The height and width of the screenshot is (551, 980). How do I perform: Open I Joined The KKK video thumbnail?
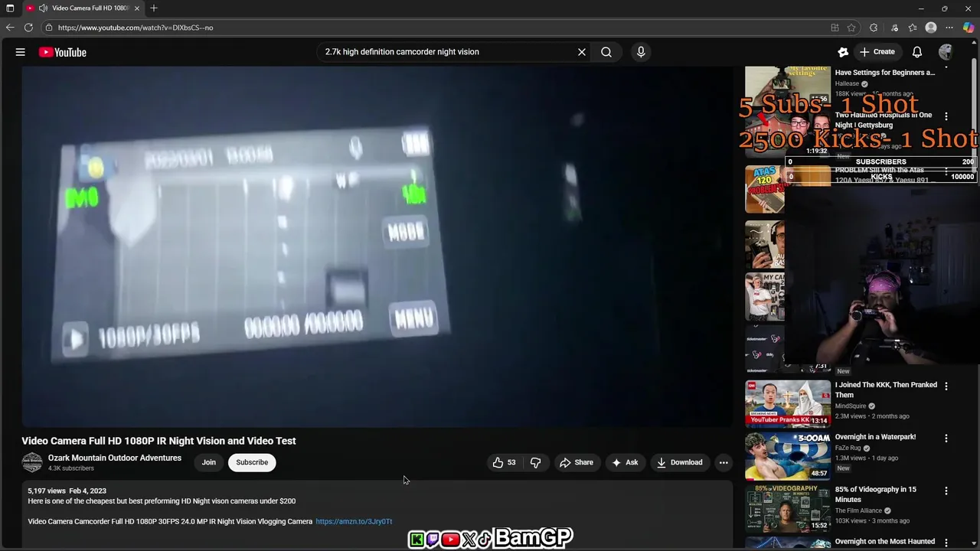(788, 403)
